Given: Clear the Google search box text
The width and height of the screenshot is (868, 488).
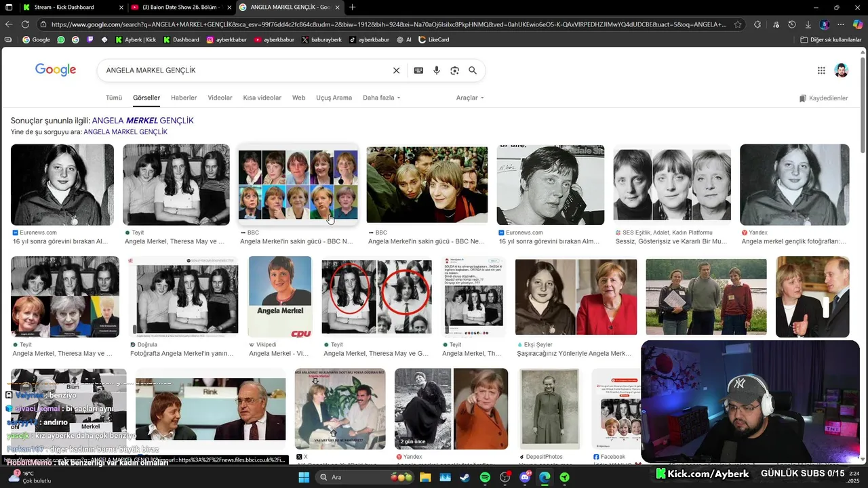Looking at the screenshot, I should [x=397, y=70].
